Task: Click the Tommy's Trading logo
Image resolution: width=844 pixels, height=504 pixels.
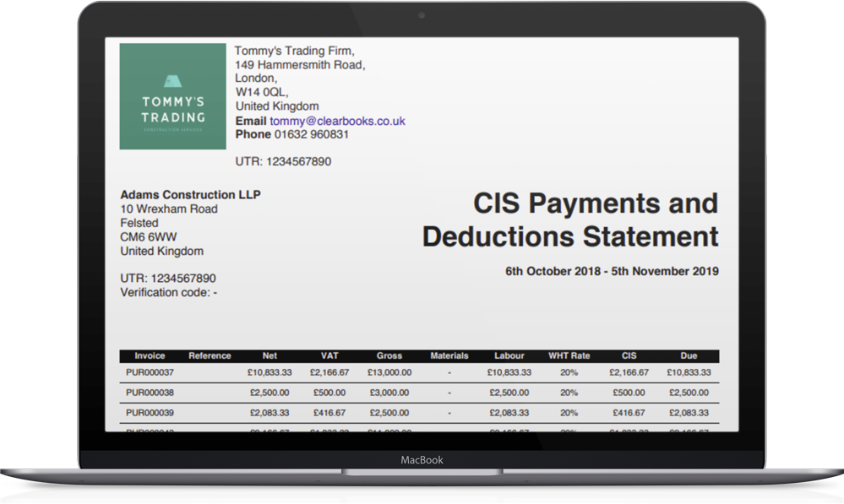Action: [x=172, y=95]
